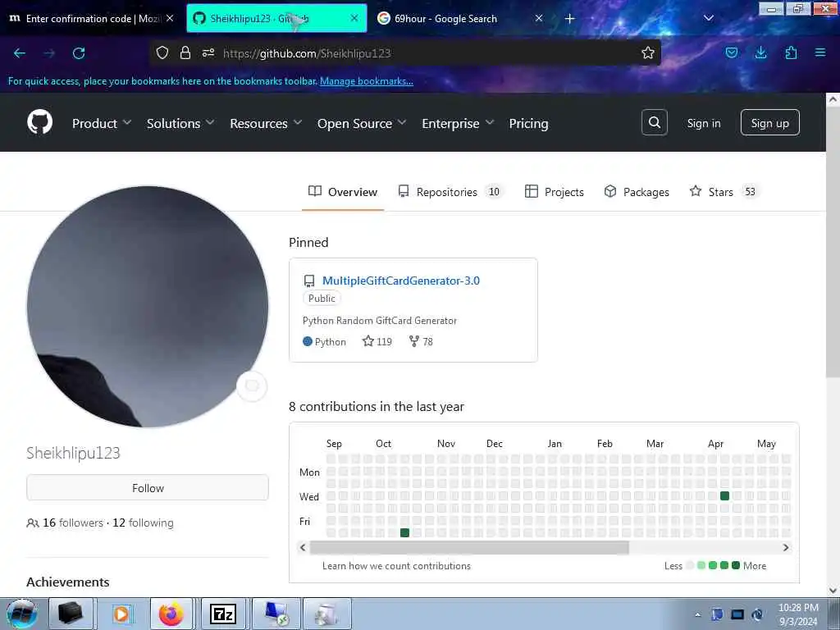840x630 pixels.
Task: Open the list all tabs chevron
Action: 708,18
